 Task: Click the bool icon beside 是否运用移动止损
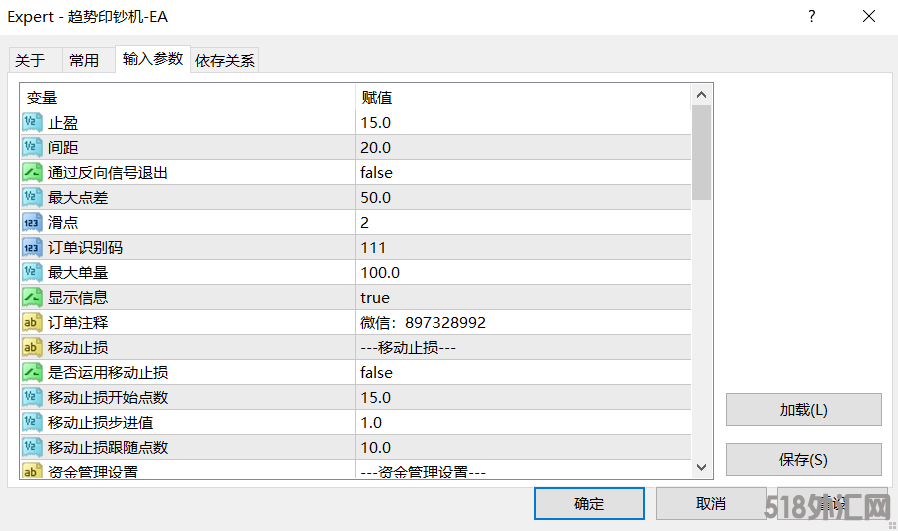pos(32,372)
